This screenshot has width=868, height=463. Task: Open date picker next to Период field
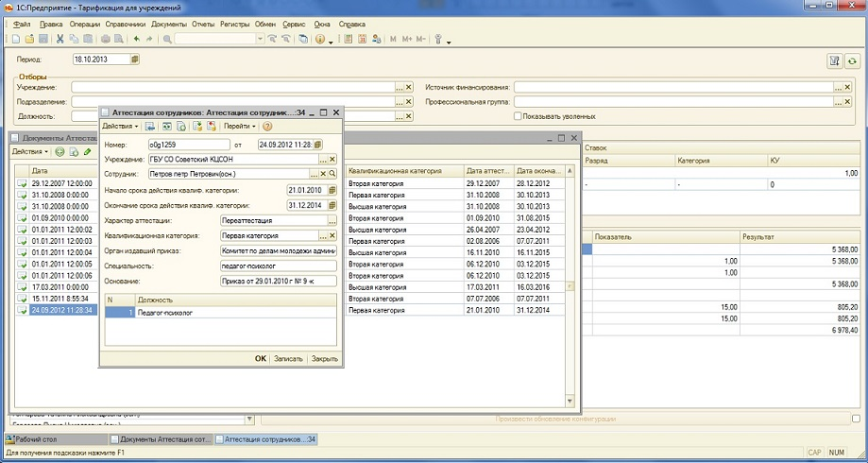point(134,60)
